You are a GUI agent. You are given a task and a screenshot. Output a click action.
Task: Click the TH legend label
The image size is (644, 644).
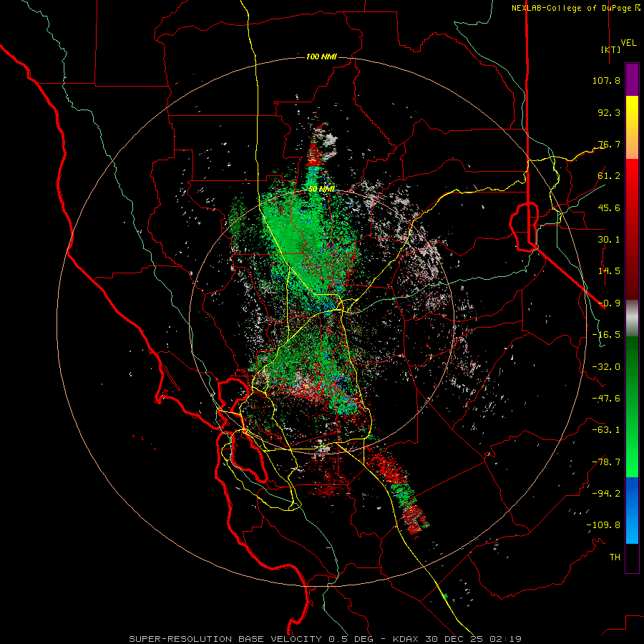[615, 557]
